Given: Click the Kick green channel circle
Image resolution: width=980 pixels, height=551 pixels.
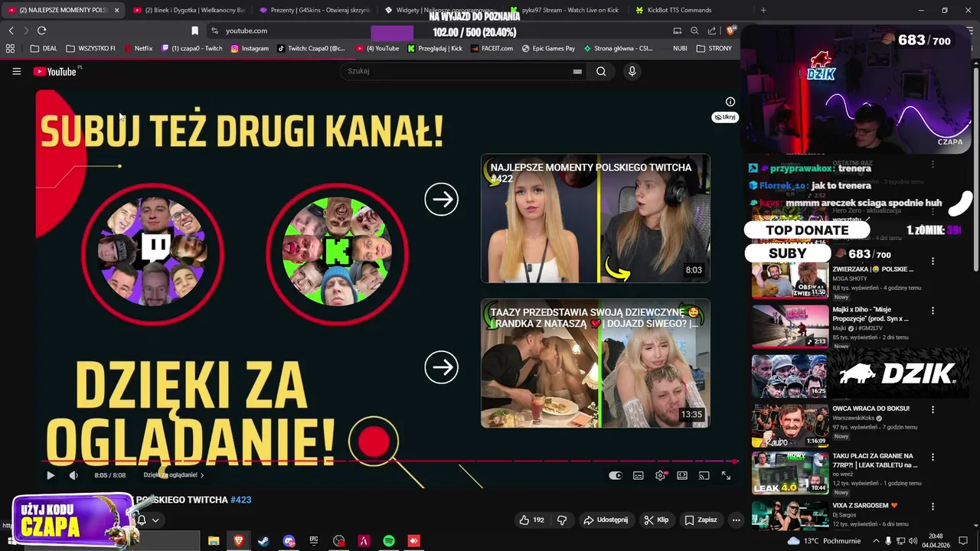Looking at the screenshot, I should 337,253.
